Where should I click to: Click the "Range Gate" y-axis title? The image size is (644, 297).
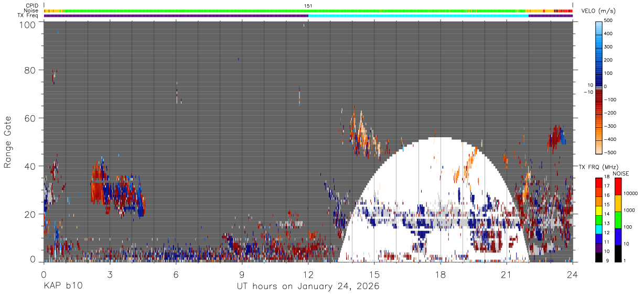pos(8,141)
